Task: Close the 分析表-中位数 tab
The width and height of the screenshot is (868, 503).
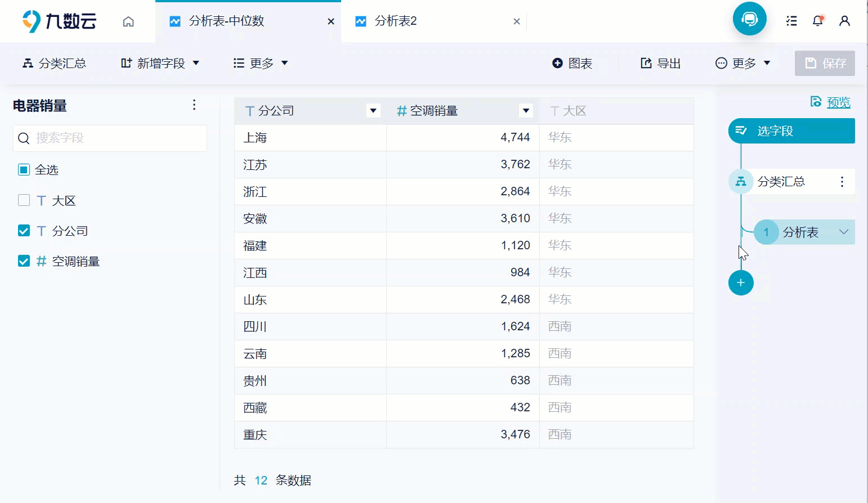Action: click(x=331, y=21)
